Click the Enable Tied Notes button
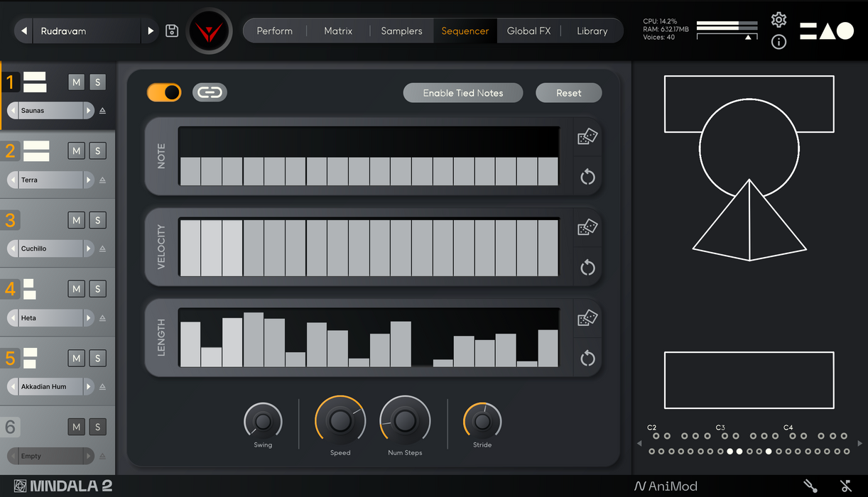The image size is (868, 497). click(463, 93)
